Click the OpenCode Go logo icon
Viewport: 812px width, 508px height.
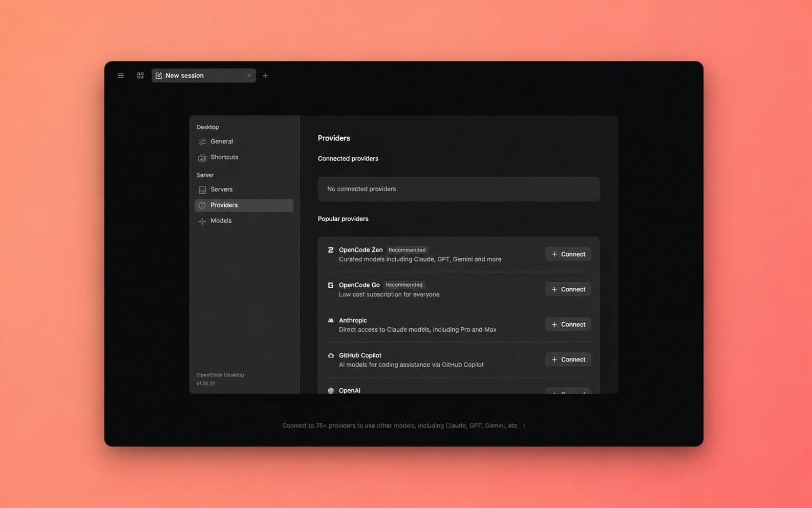pos(331,285)
